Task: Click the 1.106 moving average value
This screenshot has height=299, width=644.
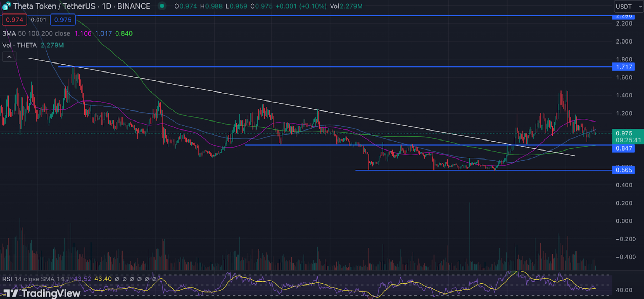Action: pyautogui.click(x=83, y=33)
